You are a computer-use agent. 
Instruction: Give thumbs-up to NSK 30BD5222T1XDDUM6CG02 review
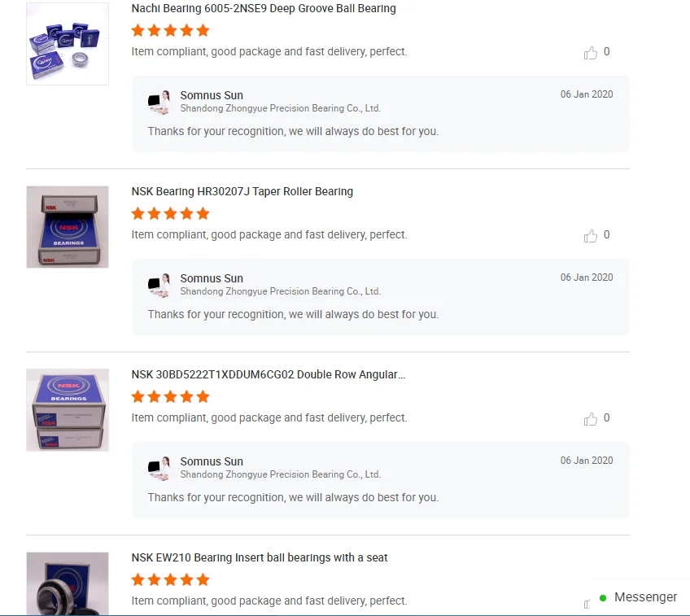[x=591, y=419]
